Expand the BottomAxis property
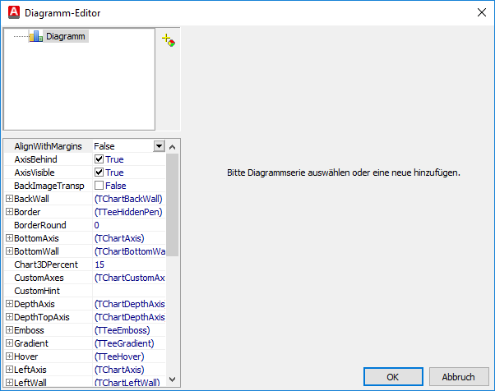 [x=9, y=238]
